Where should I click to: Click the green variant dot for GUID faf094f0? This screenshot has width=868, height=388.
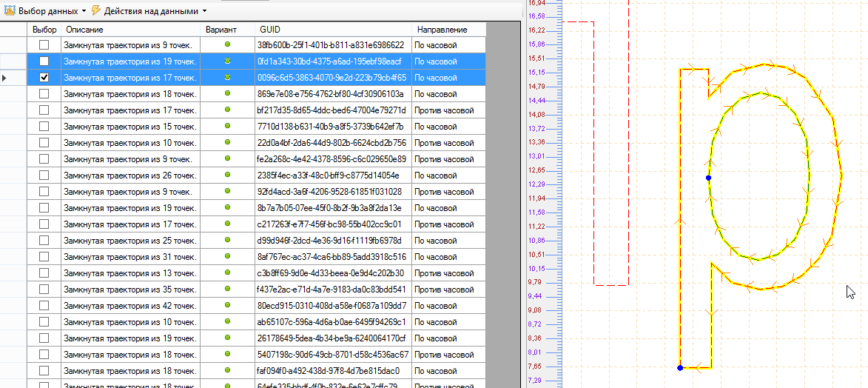click(x=227, y=370)
